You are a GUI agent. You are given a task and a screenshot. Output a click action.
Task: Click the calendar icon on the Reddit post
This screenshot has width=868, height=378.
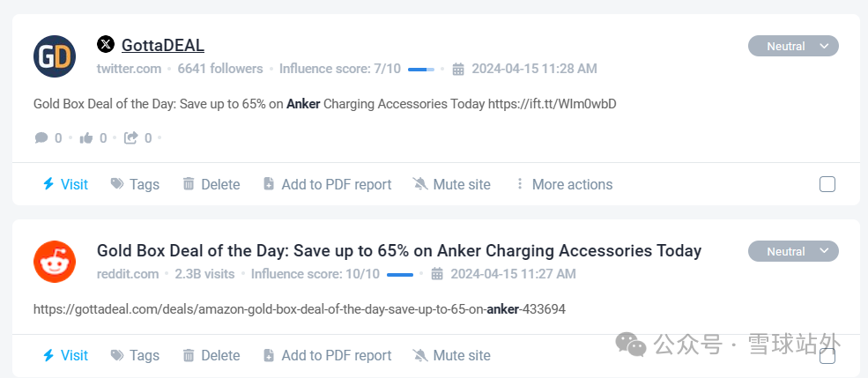[x=437, y=274]
